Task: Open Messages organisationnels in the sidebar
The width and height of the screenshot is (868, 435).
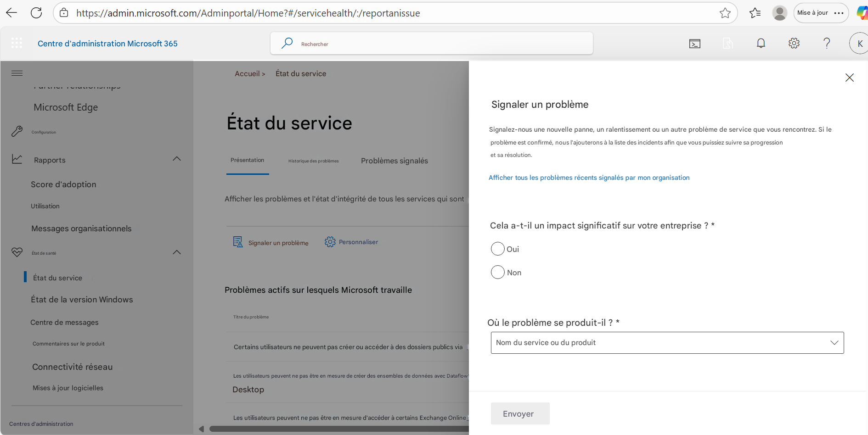Action: (x=81, y=229)
